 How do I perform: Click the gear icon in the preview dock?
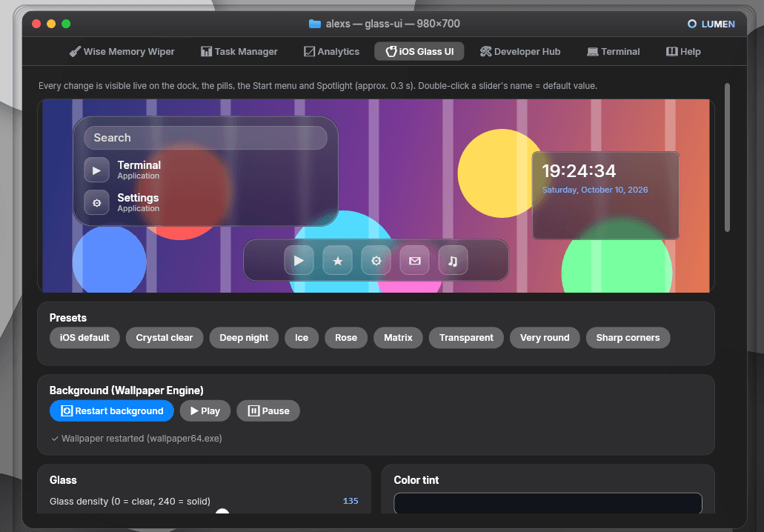click(x=376, y=261)
